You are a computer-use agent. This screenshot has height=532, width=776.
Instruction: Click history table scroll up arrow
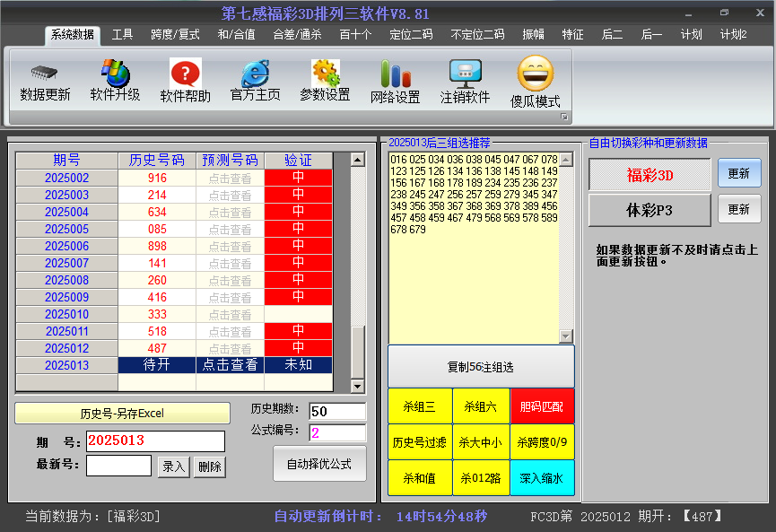(x=357, y=160)
